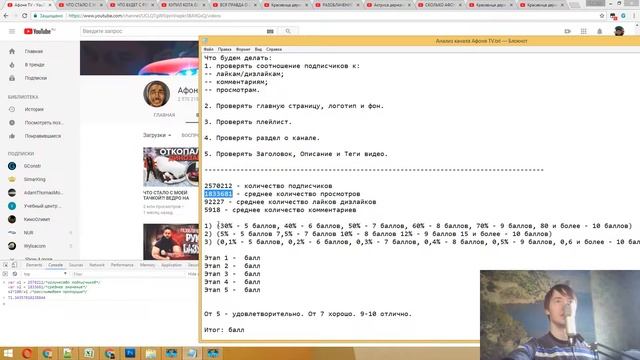This screenshot has height=360, width=640.
Task: Open the Правка menu in Notepad
Action: pyautogui.click(x=224, y=49)
